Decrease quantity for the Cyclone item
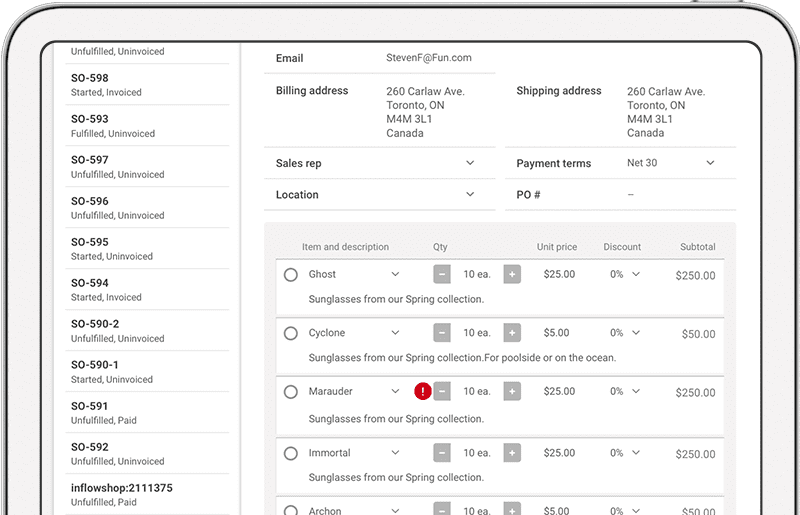800x515 pixels. tap(442, 333)
